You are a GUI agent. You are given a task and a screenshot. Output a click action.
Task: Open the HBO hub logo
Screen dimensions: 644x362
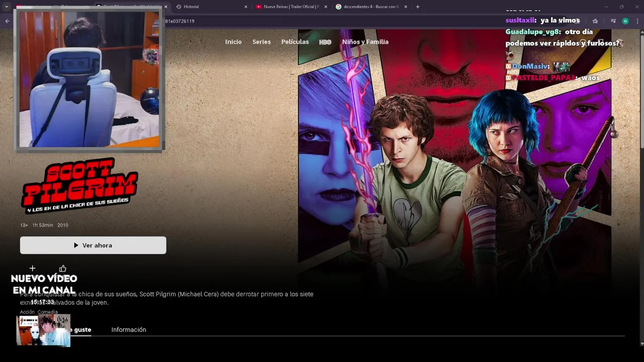325,42
